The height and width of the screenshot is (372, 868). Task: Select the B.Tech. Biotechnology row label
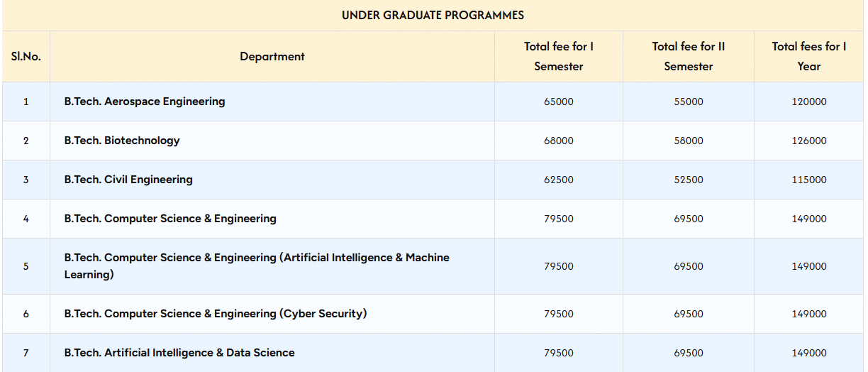click(x=122, y=141)
